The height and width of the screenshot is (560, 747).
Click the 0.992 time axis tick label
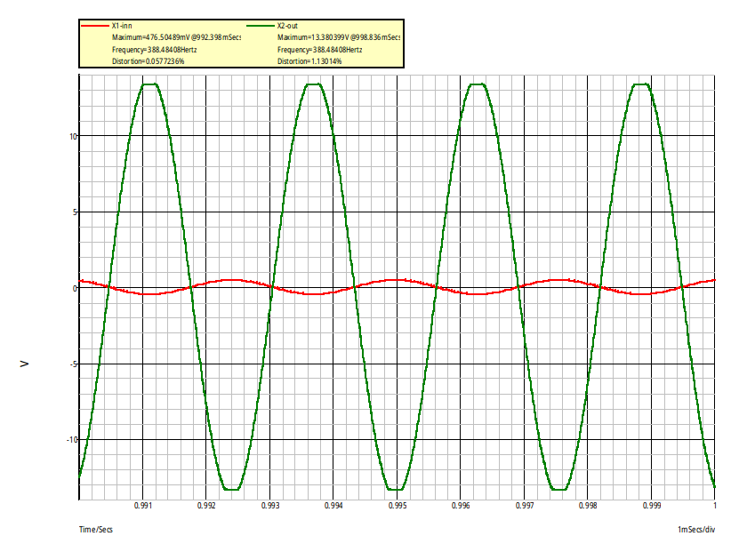tap(206, 505)
